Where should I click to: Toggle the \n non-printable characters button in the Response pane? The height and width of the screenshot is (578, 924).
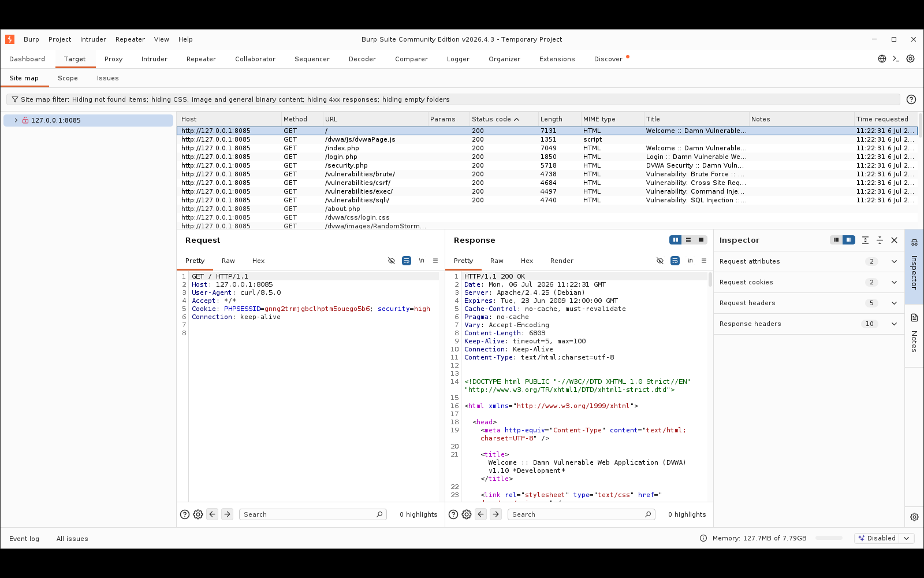point(690,261)
